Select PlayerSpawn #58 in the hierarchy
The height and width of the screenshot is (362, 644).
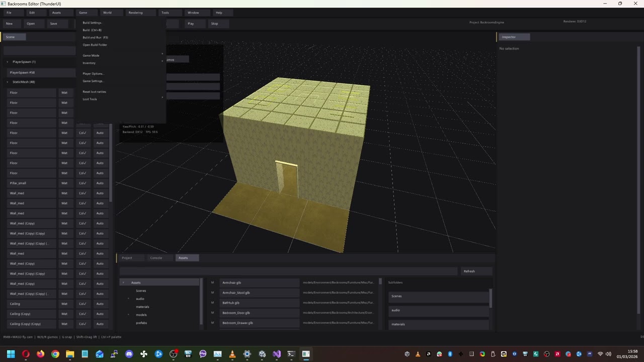tap(41, 72)
